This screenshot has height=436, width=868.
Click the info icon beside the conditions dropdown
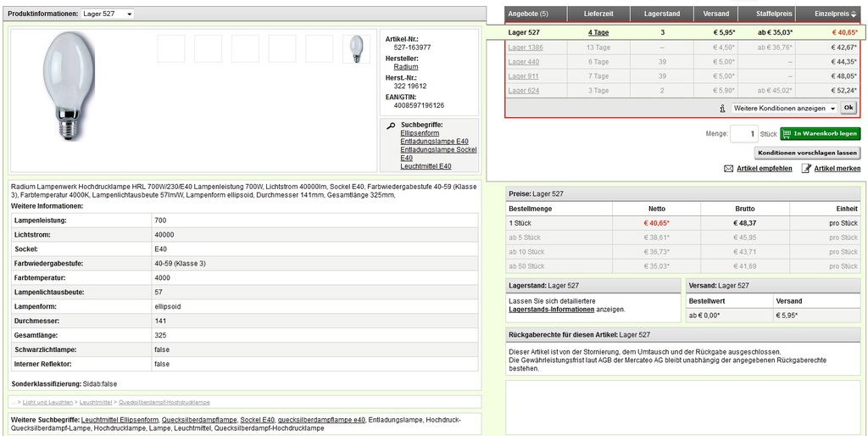(x=722, y=109)
